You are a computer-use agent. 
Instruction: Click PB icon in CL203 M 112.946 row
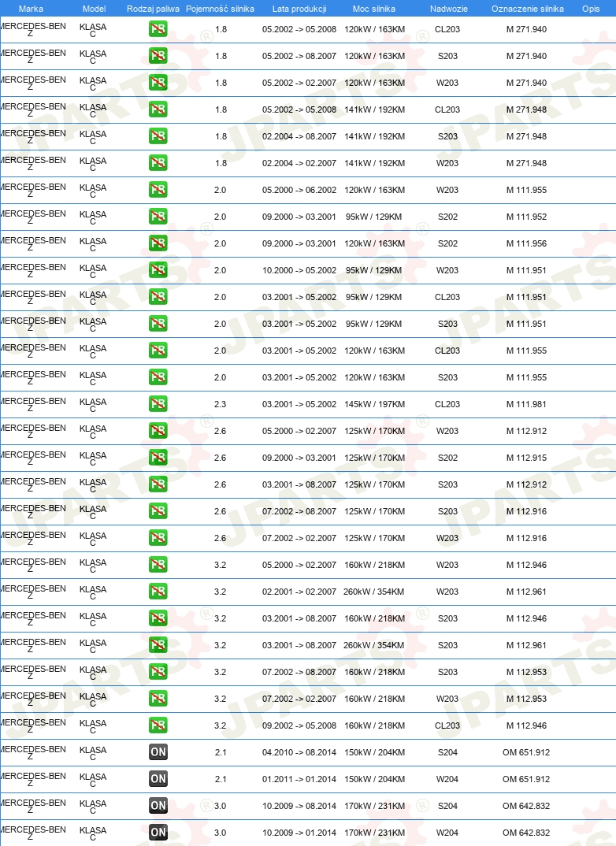pos(158,725)
